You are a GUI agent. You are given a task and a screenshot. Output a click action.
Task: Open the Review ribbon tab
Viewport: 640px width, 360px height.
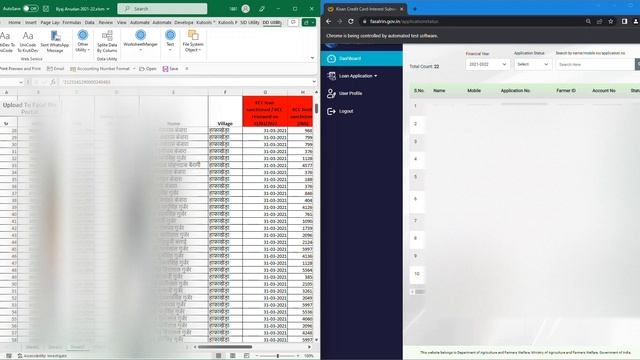point(105,22)
